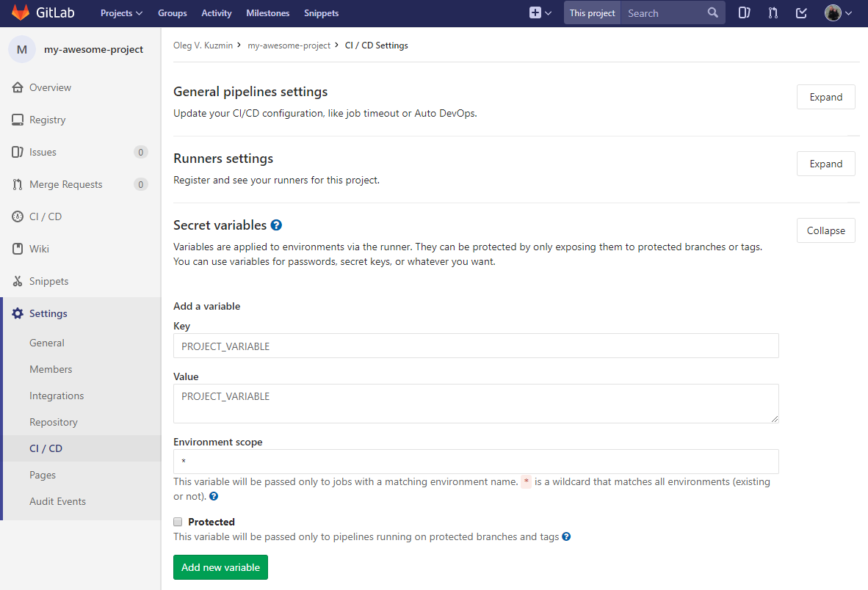
Task: Select Groups in the top menu
Action: pos(172,12)
